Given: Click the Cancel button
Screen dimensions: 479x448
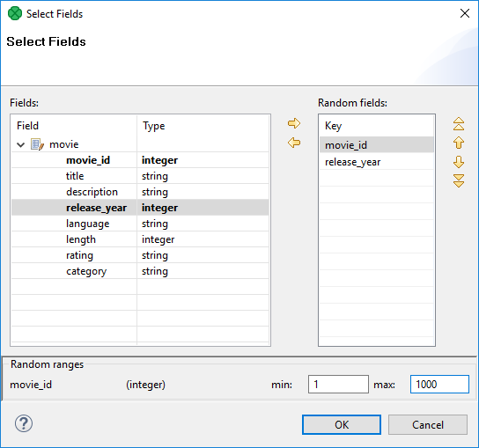Looking at the screenshot, I should tap(428, 424).
